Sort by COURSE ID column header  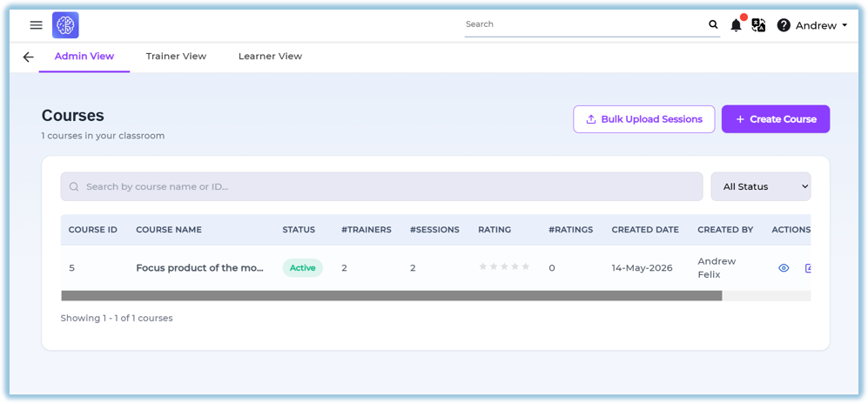click(92, 230)
